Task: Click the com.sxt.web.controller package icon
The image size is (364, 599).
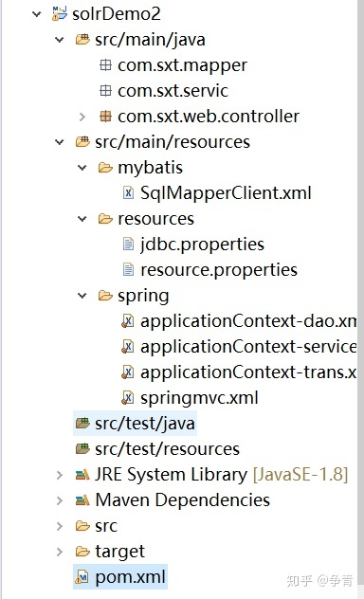Action: pos(105,117)
